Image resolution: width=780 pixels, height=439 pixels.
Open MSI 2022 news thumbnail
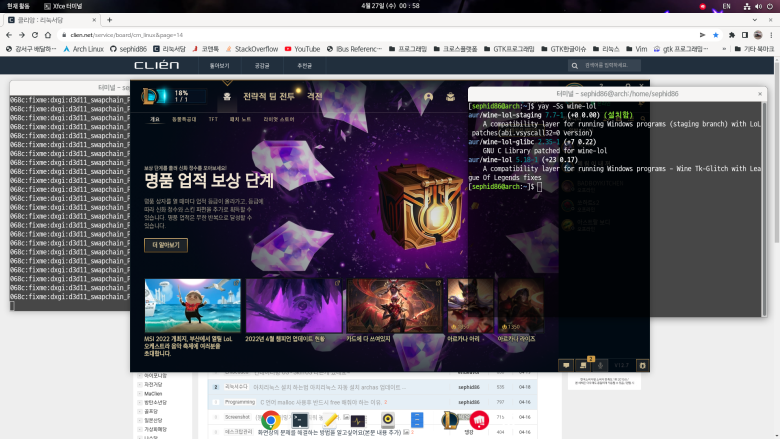tap(193, 305)
